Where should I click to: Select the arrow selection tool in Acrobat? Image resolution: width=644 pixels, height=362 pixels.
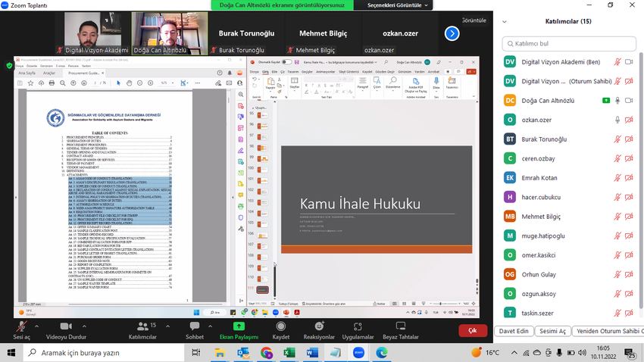[x=118, y=83]
